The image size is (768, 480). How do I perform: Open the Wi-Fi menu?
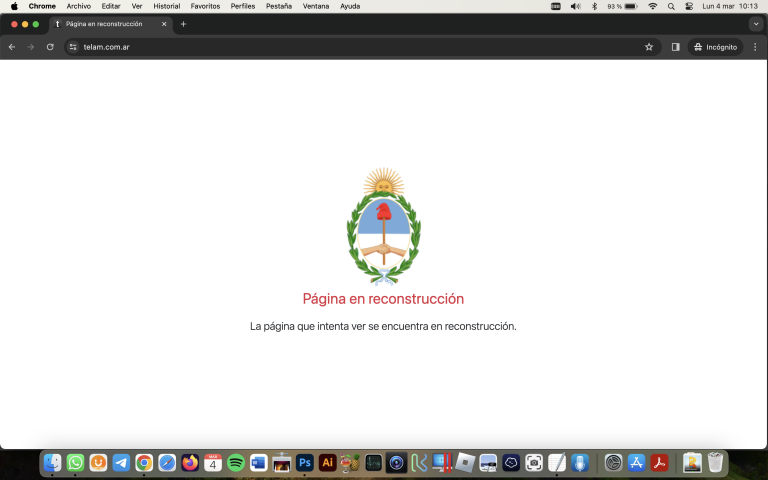[x=652, y=6]
